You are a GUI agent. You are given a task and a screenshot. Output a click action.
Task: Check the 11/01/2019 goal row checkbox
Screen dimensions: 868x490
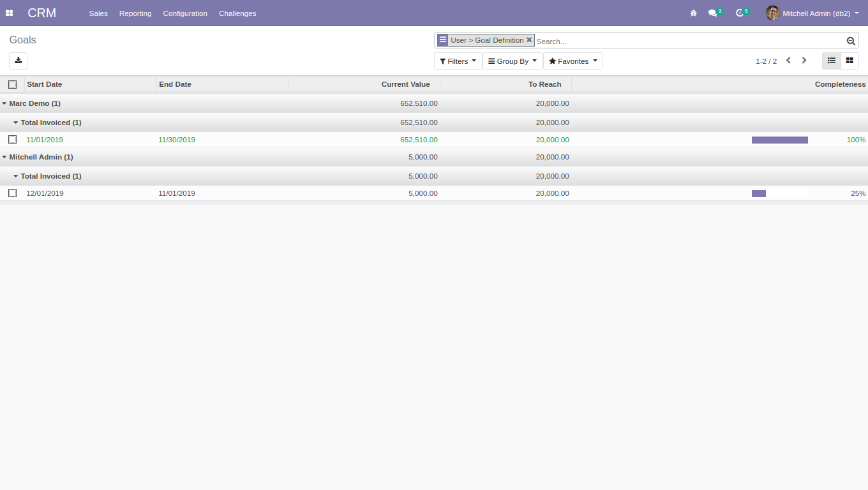pos(12,139)
